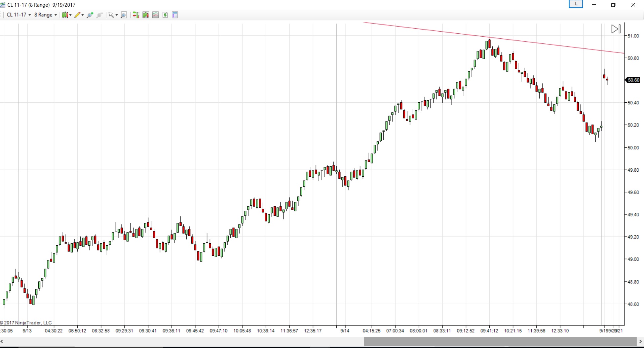The width and height of the screenshot is (644, 348).
Task: Click the 12:33:10 time axis label
Action: (x=560, y=331)
